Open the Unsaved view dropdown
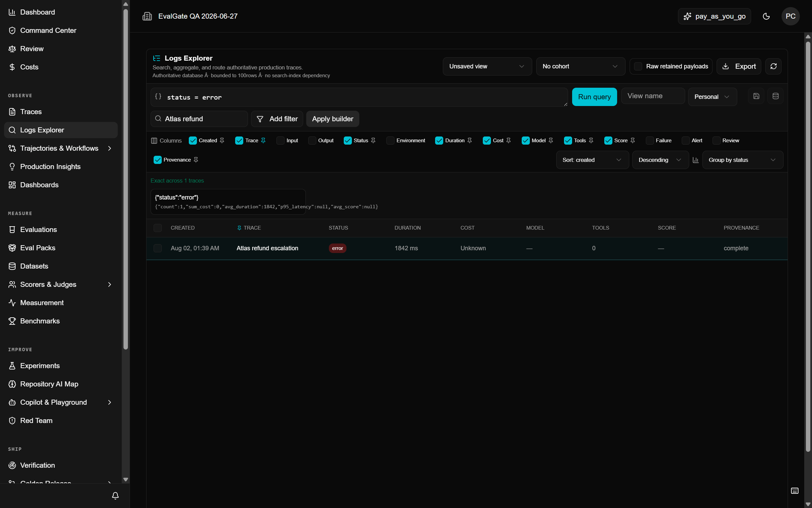 487,66
